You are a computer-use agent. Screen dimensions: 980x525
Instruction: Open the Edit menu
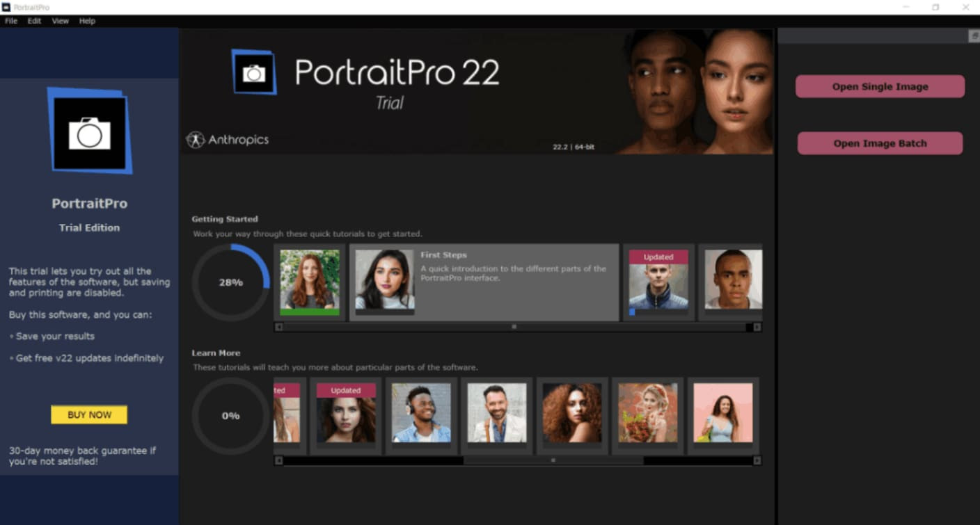(34, 21)
